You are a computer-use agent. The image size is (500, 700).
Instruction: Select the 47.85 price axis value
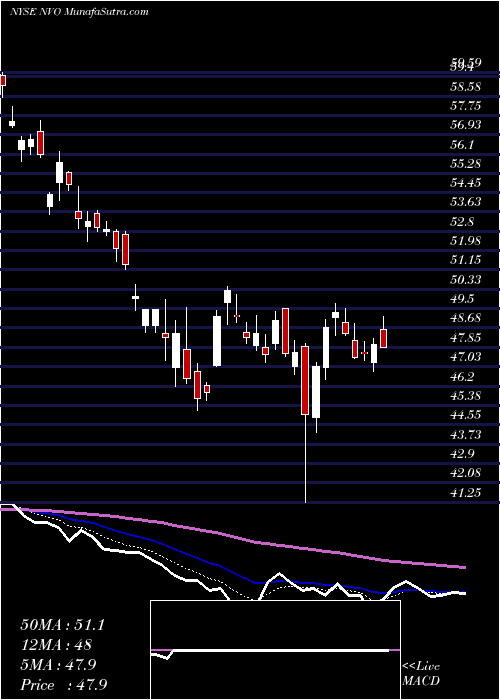(466, 338)
